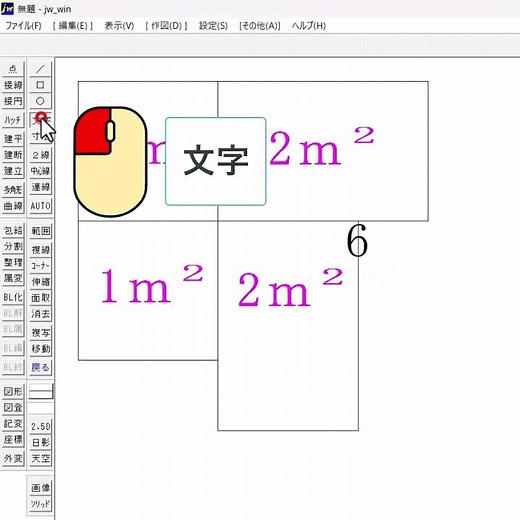Select the 複写 copy tool
Screen dimensions: 520x520
point(40,332)
